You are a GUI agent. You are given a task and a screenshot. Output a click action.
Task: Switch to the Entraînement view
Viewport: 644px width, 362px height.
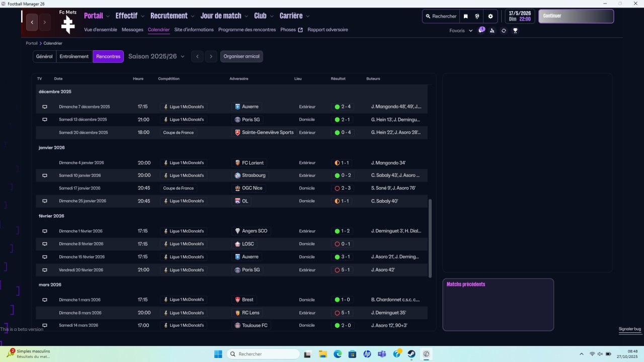[74, 56]
